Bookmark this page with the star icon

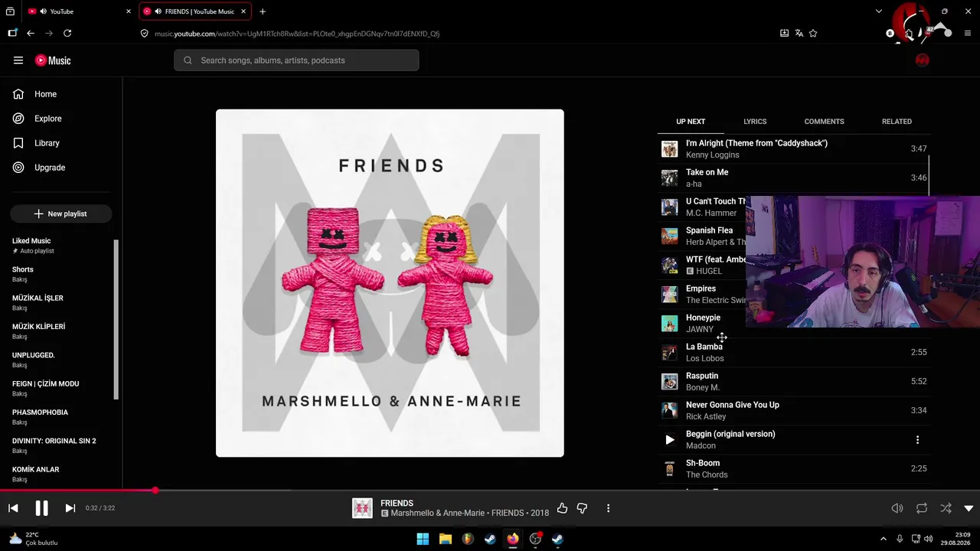(813, 34)
